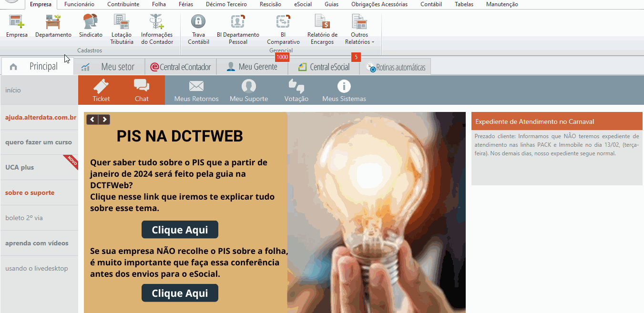
Task: Open the Funcionário ribbon tab
Action: pyautogui.click(x=79, y=4)
